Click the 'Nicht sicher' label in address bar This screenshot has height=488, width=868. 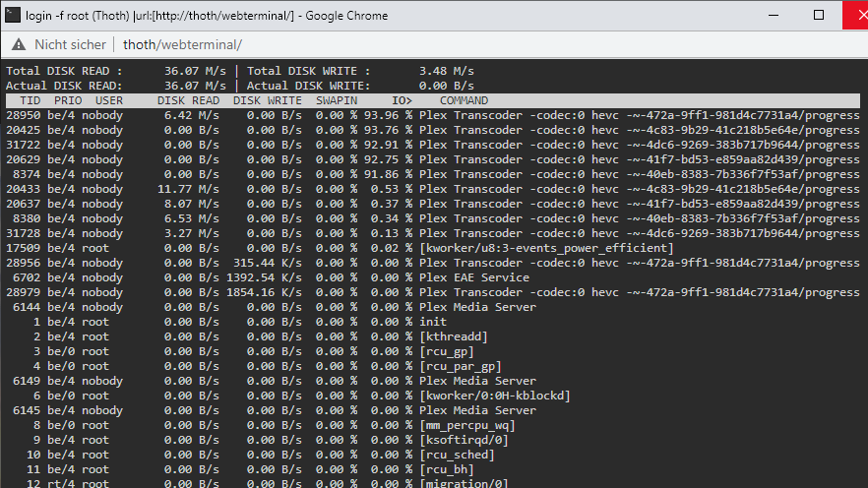(x=70, y=45)
